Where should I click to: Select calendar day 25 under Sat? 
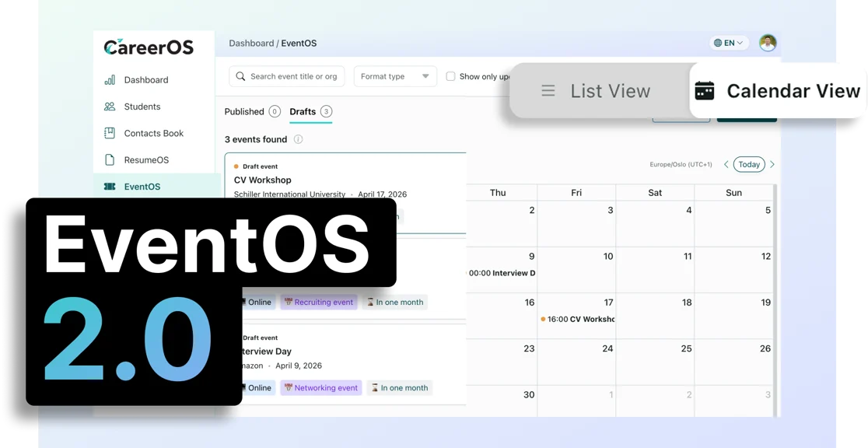(655, 362)
